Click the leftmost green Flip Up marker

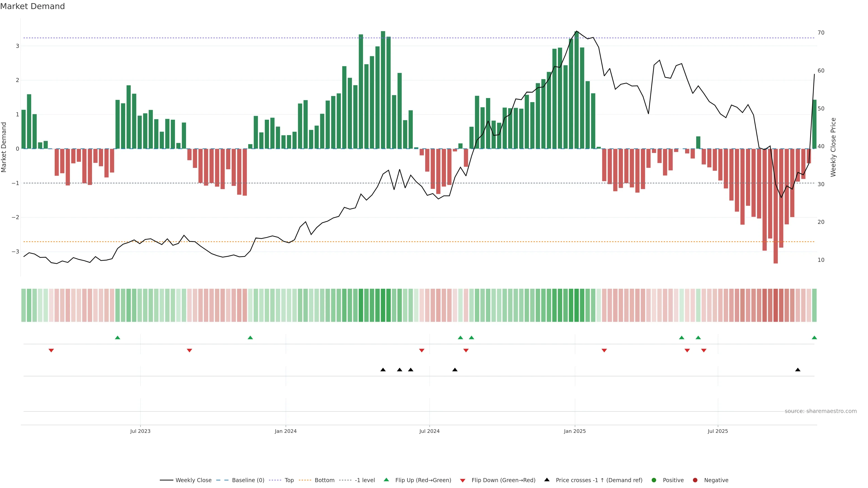tap(117, 338)
